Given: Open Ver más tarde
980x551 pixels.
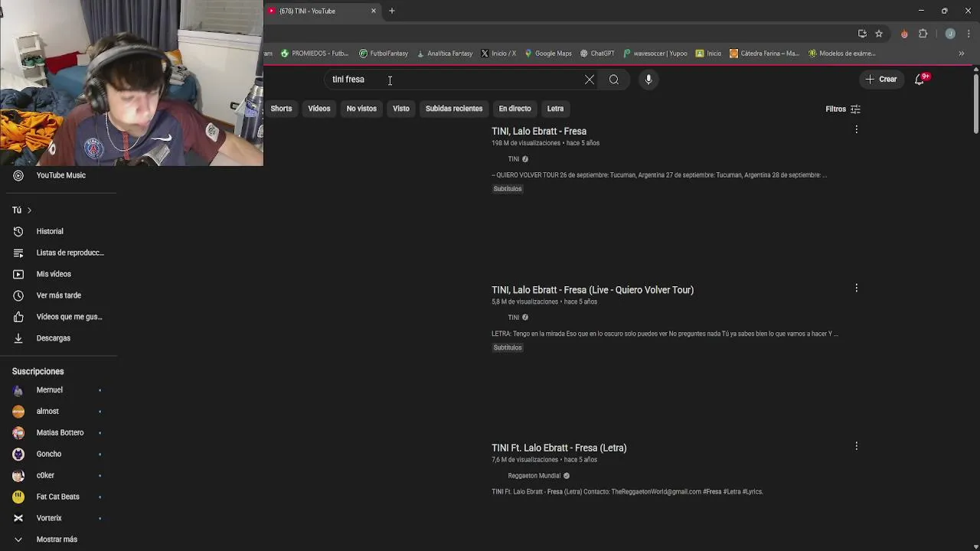Looking at the screenshot, I should [x=58, y=295].
